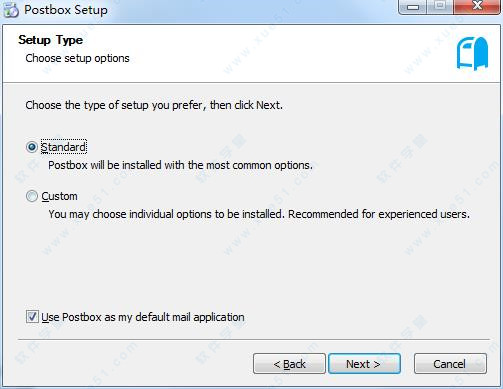Minimize the Postbox Setup window
The width and height of the screenshot is (503, 389).
point(413,7)
